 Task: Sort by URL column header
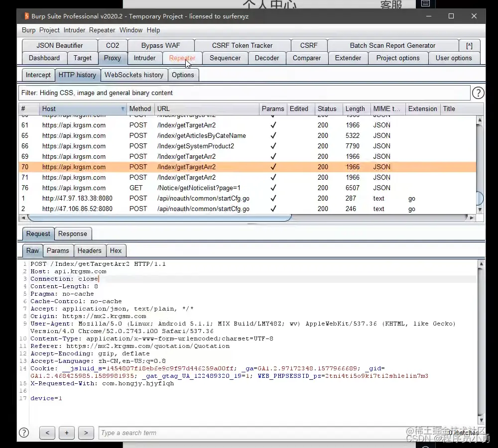point(207,109)
